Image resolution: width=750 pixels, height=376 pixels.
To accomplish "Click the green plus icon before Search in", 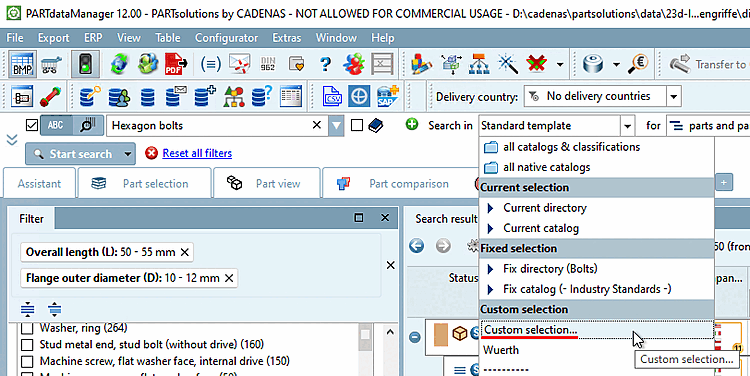I will click(412, 125).
